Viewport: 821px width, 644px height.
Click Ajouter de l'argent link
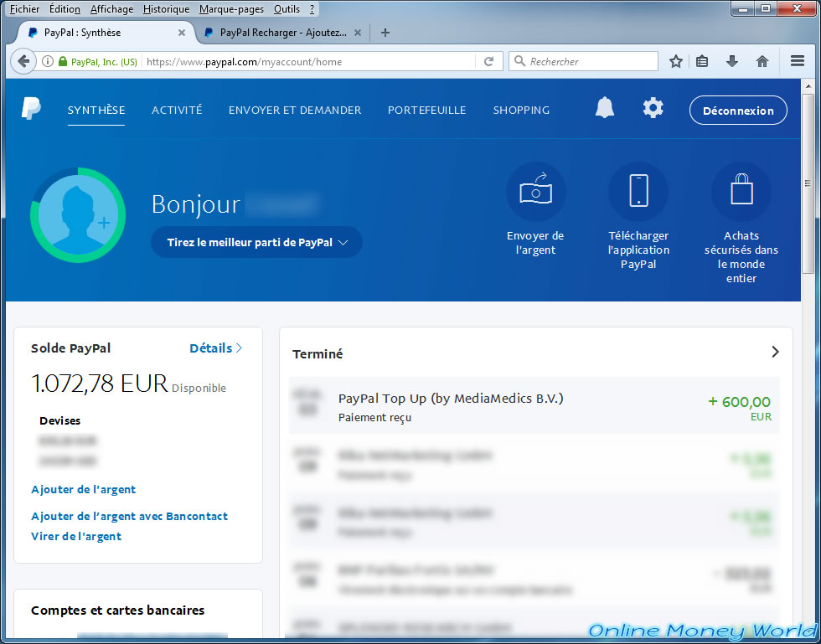[x=83, y=490]
